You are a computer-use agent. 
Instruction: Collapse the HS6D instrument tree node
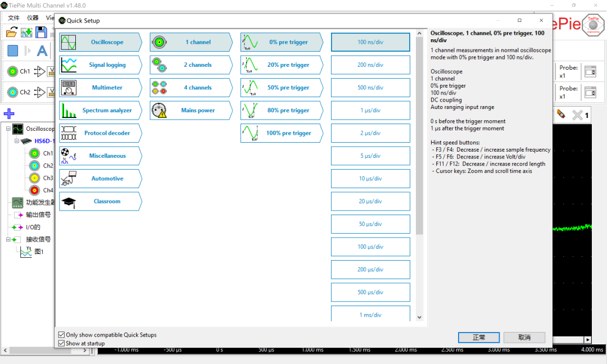pyautogui.click(x=17, y=141)
